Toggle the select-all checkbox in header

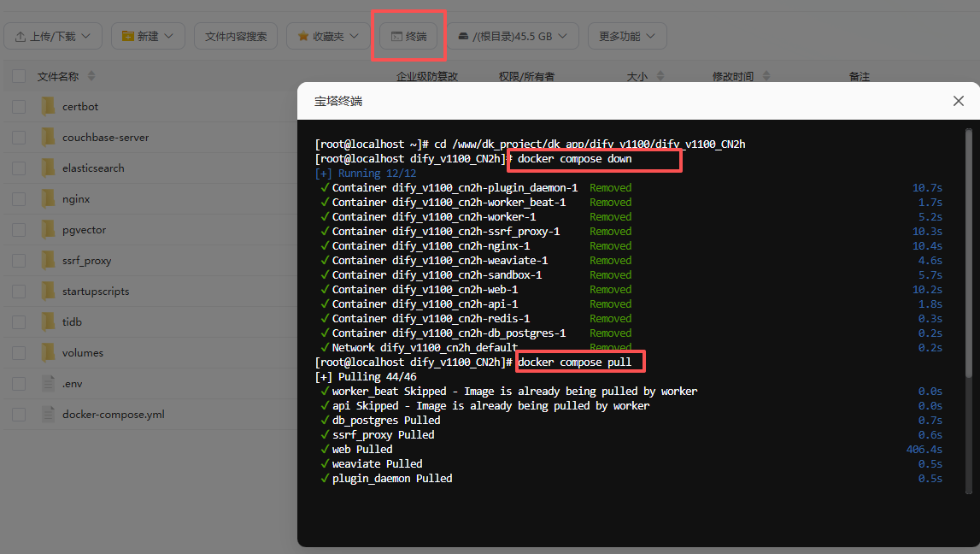pos(19,76)
